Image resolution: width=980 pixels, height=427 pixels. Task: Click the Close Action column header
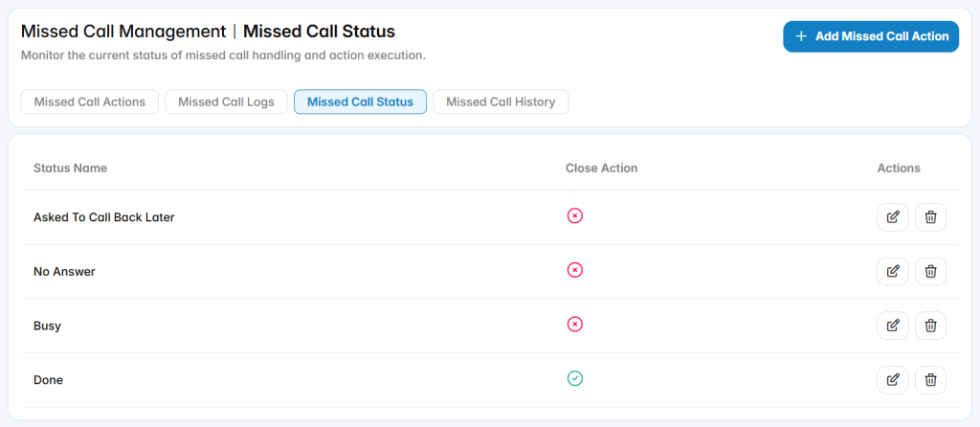tap(601, 169)
